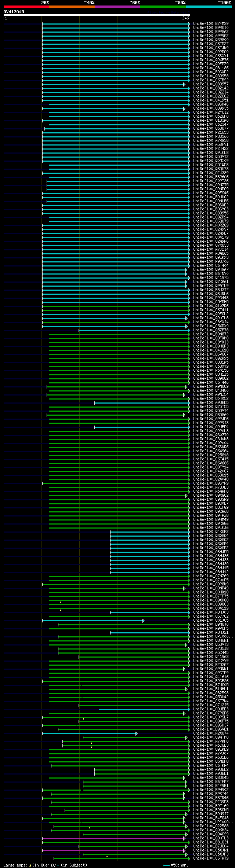
Task: Click the short cyan bar for UniRef100_Q01JC5
Action: (93, 621)
